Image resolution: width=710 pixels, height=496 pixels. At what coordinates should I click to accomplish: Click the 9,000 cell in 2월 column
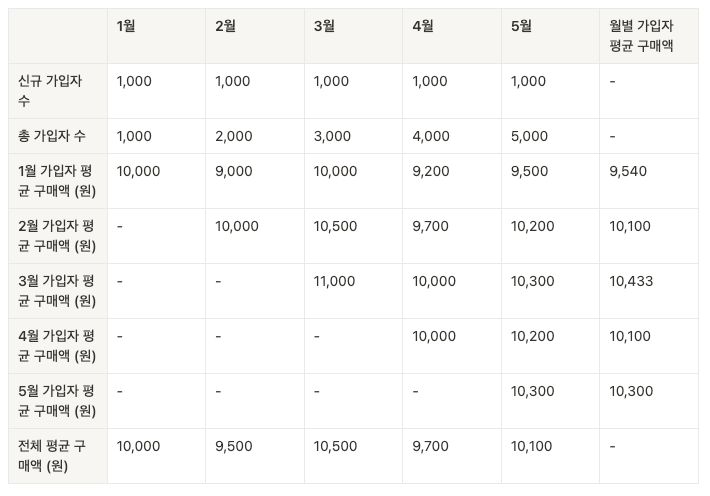(x=234, y=172)
